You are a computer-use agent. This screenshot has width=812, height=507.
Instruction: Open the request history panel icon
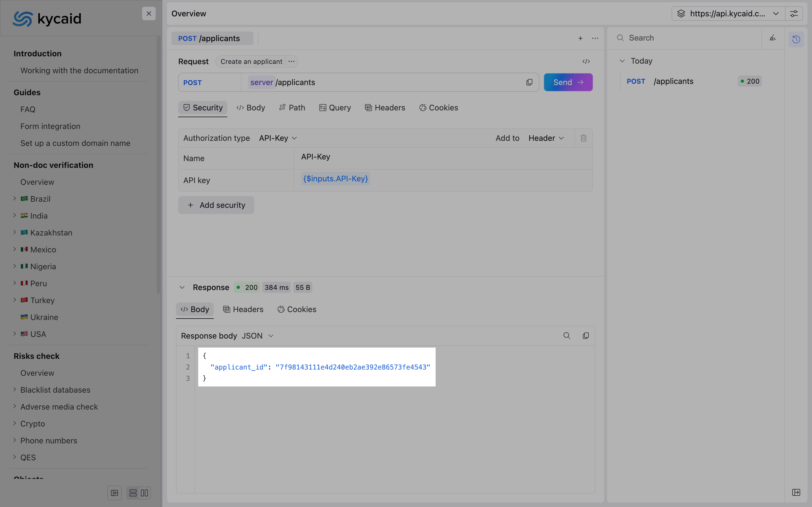pos(796,39)
